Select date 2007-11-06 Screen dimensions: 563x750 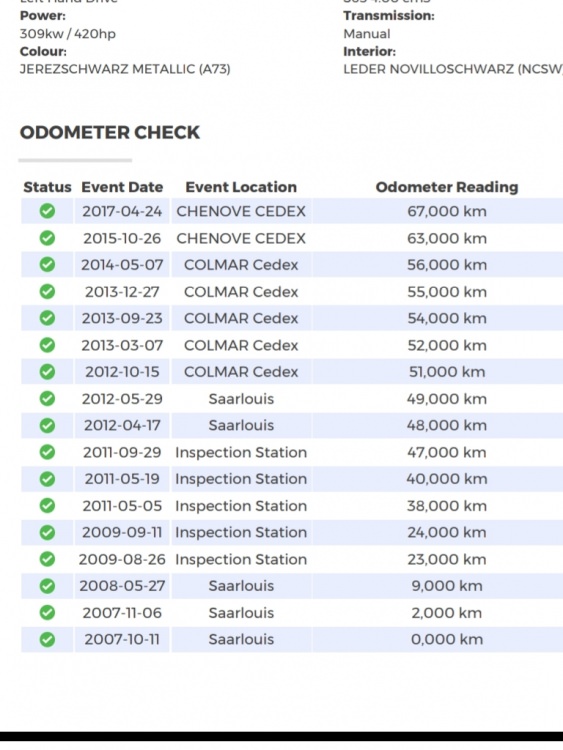point(122,613)
